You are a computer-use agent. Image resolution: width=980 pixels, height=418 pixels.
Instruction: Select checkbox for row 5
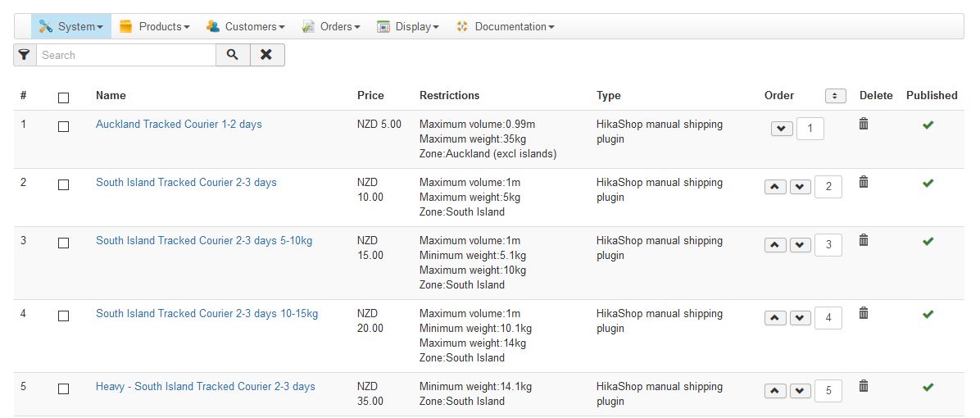point(64,388)
